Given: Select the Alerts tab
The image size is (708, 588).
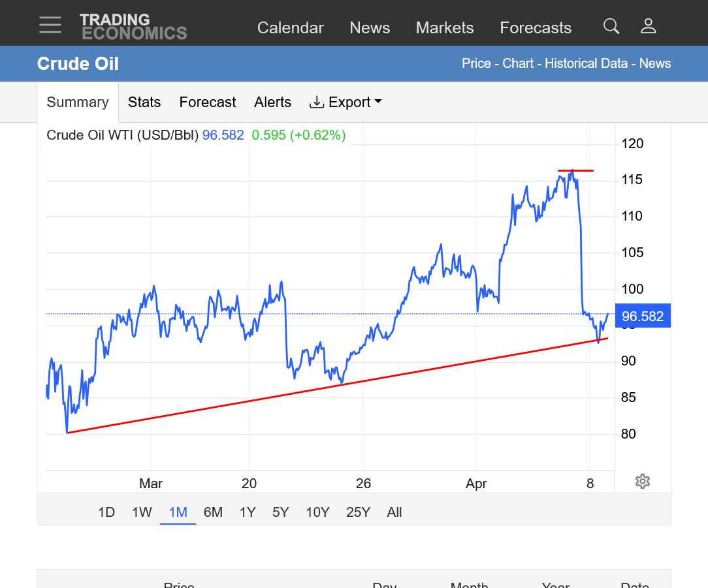Looking at the screenshot, I should click(x=272, y=102).
